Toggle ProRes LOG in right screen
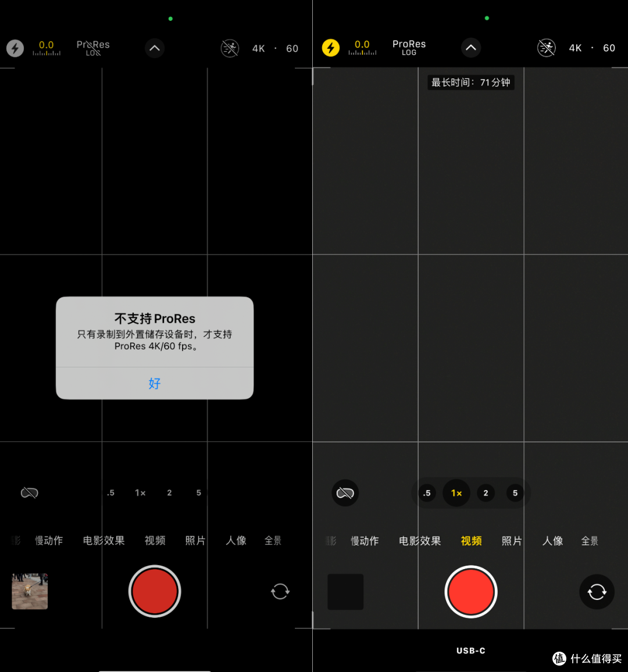 click(x=409, y=48)
